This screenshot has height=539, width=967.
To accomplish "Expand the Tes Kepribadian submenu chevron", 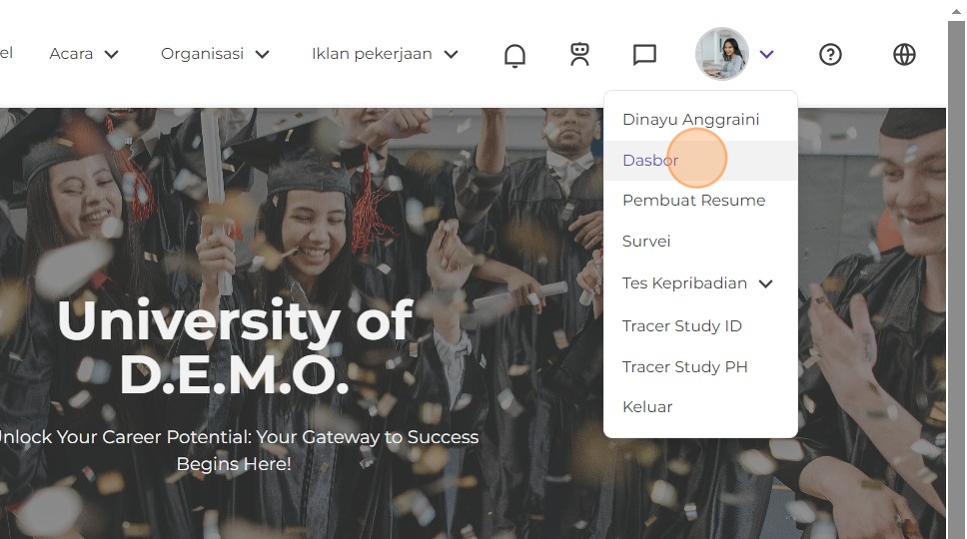I will 765,284.
